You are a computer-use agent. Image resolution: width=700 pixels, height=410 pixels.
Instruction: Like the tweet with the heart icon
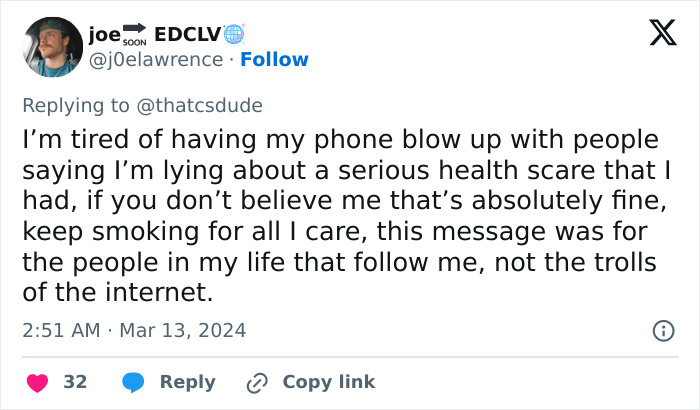tap(37, 382)
